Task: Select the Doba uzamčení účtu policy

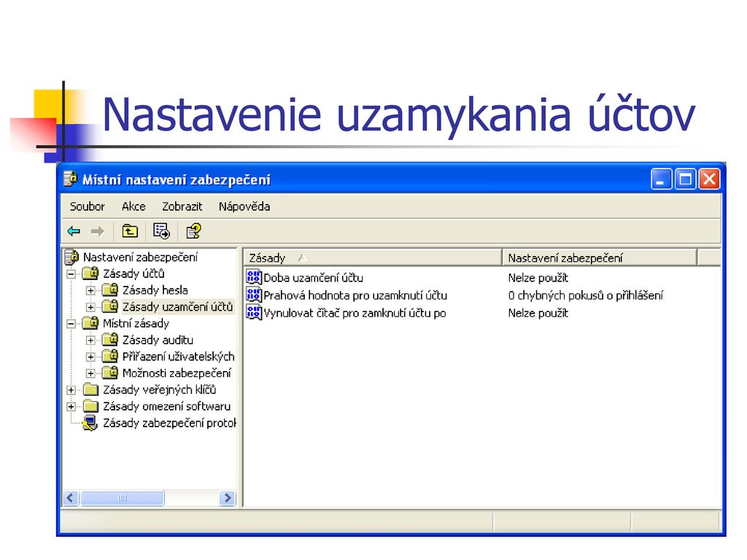Action: click(x=313, y=278)
